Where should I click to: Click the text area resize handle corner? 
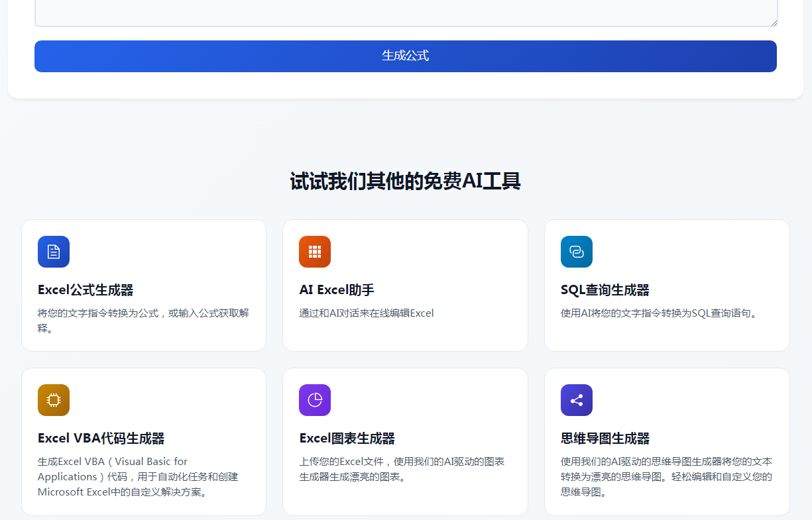click(x=773, y=22)
